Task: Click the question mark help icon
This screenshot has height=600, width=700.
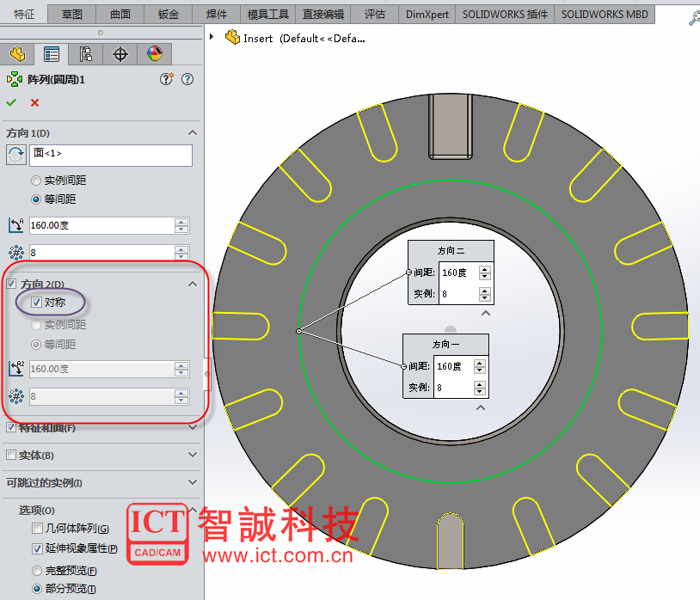Action: point(187,79)
